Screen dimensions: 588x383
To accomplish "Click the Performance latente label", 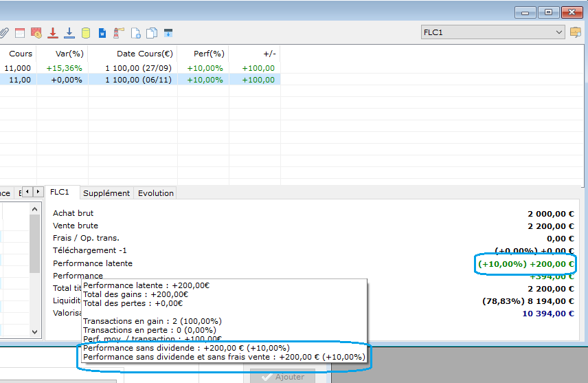I will pos(93,263).
